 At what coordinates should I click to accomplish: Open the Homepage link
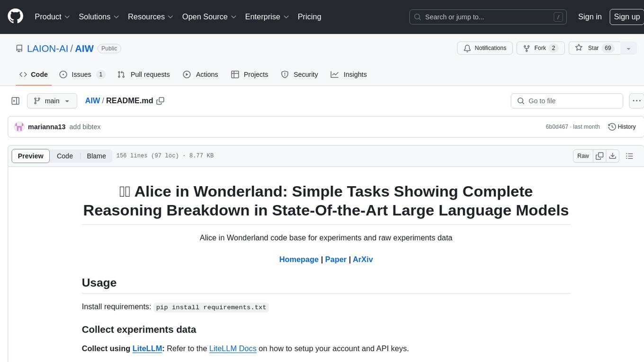pos(299,259)
